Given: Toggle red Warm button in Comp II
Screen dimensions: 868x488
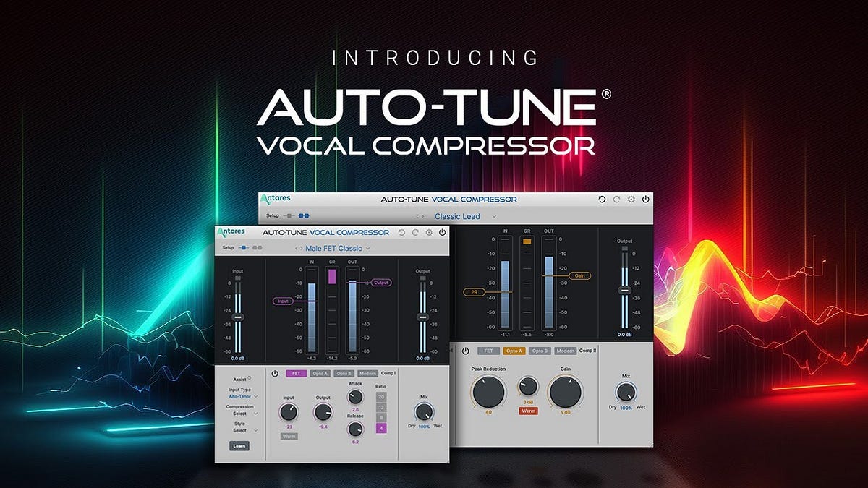Looking at the screenshot, I should 528,411.
